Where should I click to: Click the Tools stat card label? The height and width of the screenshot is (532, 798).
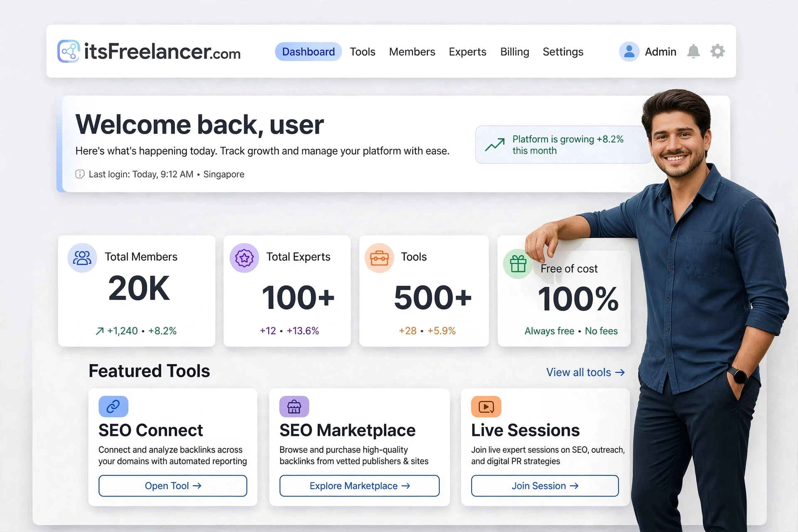pos(414,257)
